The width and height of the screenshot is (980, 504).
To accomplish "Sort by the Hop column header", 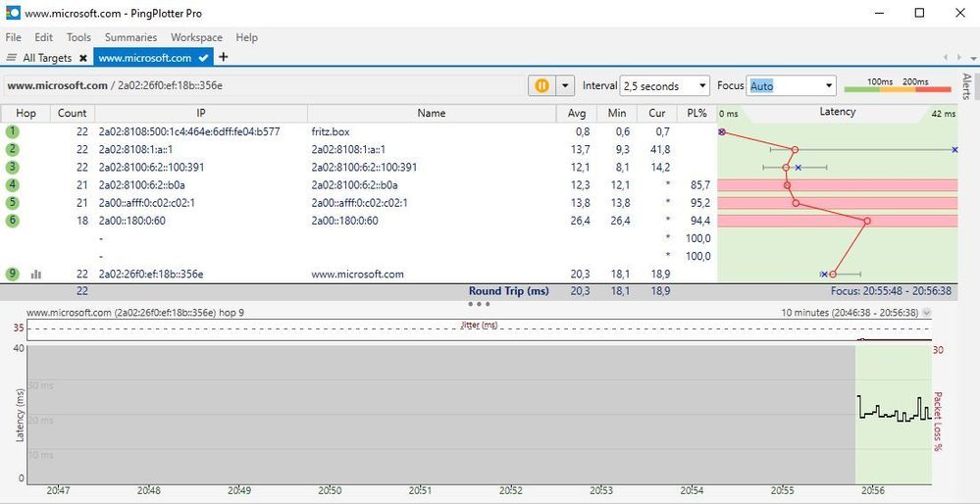I will point(26,113).
